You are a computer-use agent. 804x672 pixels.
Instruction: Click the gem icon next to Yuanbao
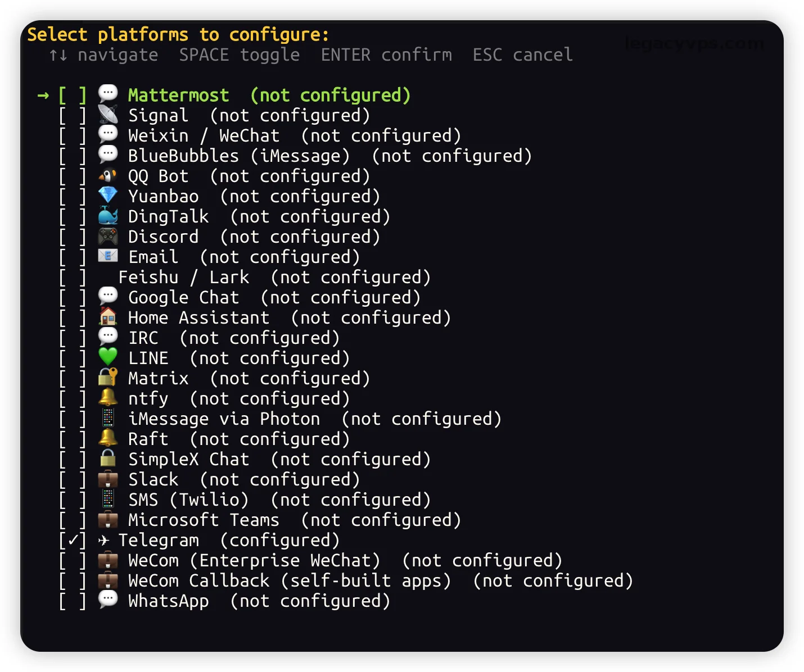[108, 196]
